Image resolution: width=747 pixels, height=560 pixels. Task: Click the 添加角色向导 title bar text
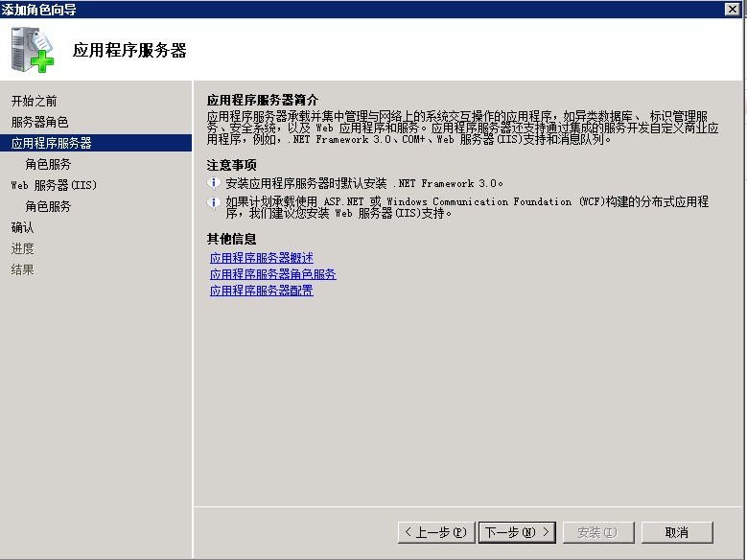click(38, 9)
